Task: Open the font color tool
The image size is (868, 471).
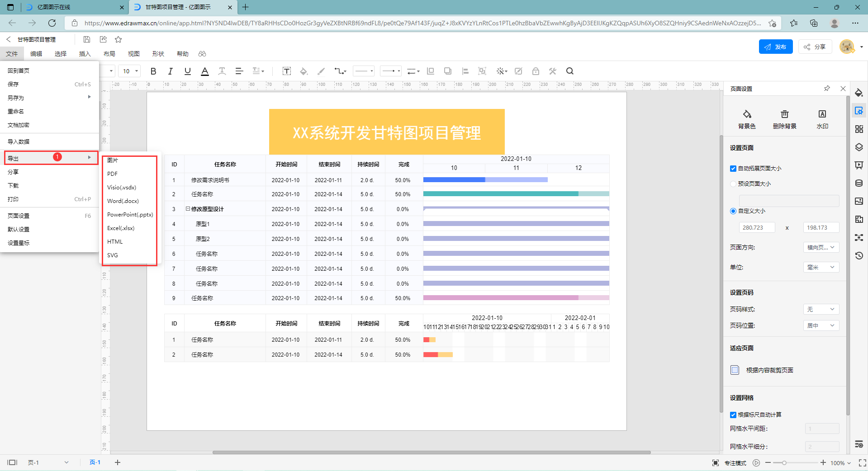Action: tap(205, 71)
